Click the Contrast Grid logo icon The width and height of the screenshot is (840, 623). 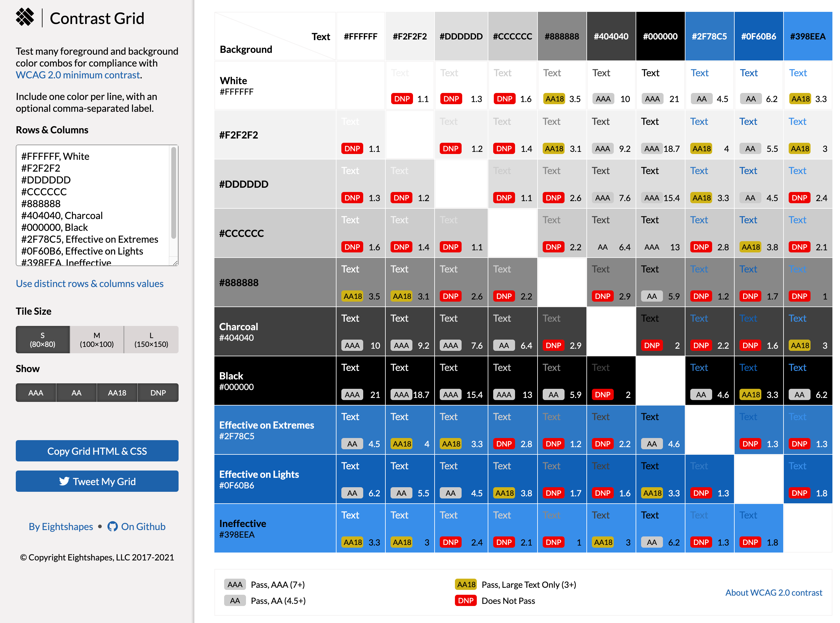(25, 17)
